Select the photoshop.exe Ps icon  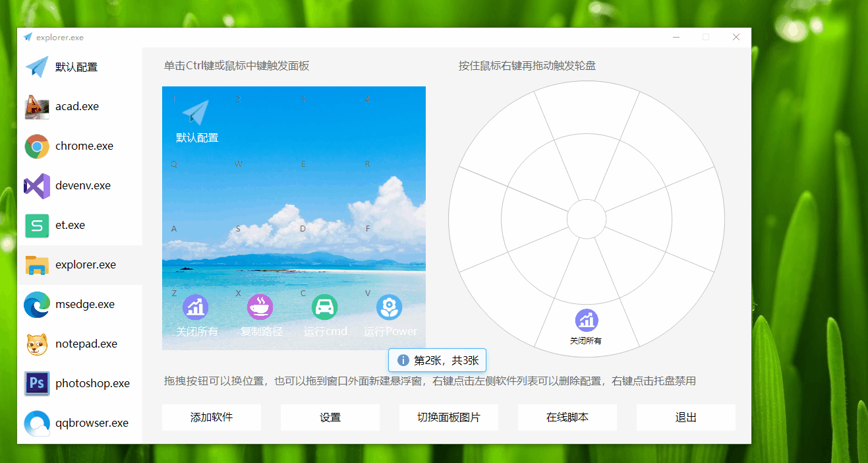tap(37, 383)
